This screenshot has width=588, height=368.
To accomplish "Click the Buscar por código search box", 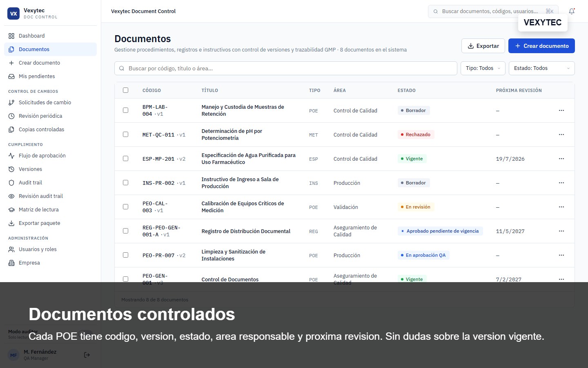I will pos(286,68).
